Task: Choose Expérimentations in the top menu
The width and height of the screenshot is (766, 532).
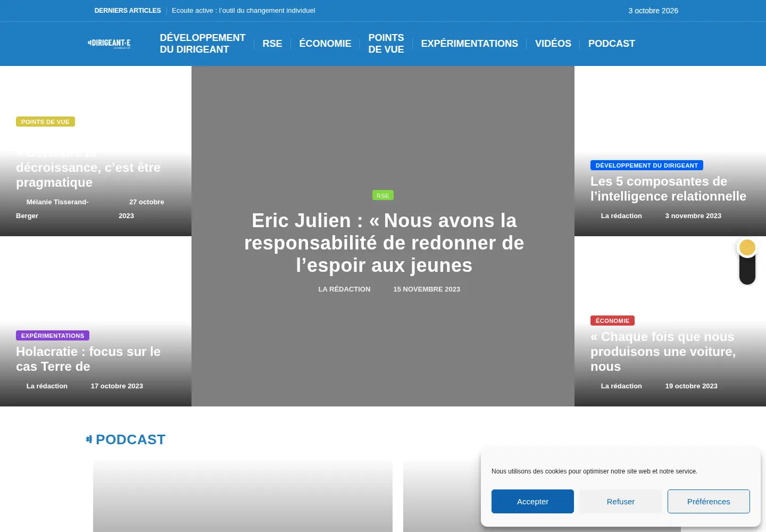Action: [470, 44]
